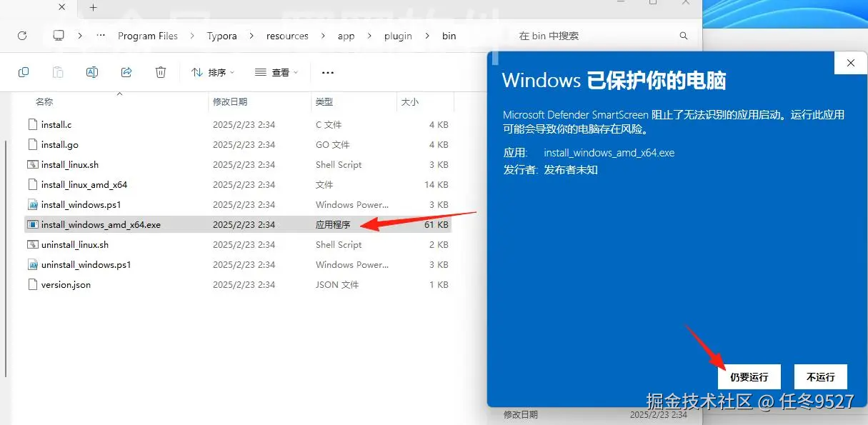Screen dimensions: 868x425
Task: Open the 查看 view dropdown
Action: point(276,72)
